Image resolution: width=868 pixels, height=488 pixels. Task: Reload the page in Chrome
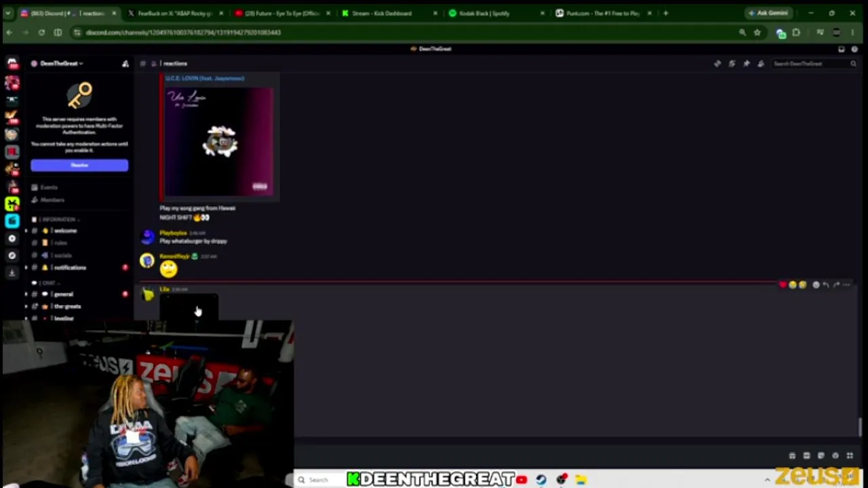(41, 33)
